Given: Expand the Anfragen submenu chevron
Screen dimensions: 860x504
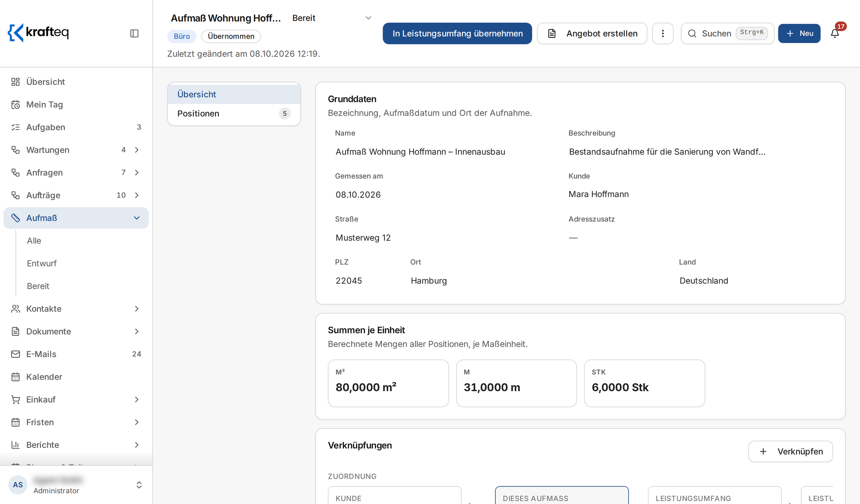Looking at the screenshot, I should [137, 172].
